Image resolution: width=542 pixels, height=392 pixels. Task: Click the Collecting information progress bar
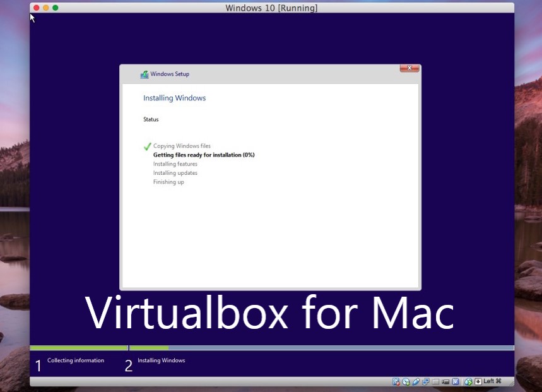click(x=79, y=348)
